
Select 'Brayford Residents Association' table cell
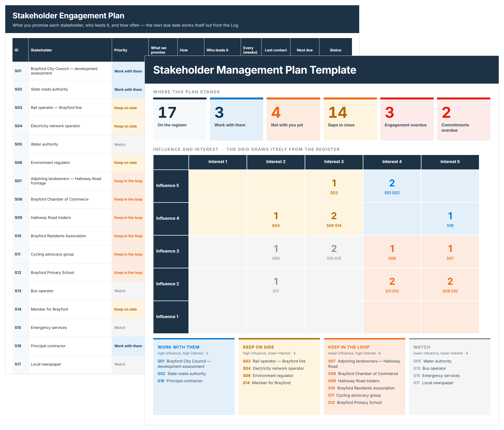pyautogui.click(x=70, y=236)
